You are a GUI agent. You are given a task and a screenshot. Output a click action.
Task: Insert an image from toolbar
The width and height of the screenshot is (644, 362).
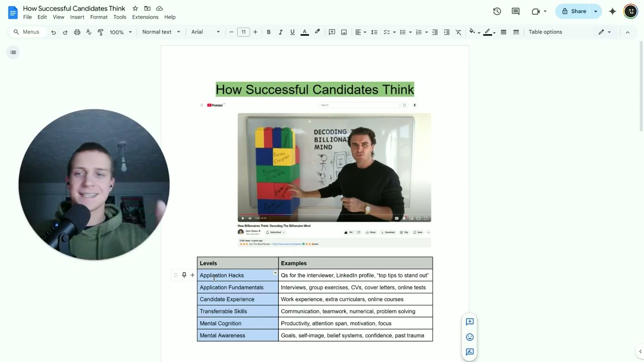pos(344,32)
